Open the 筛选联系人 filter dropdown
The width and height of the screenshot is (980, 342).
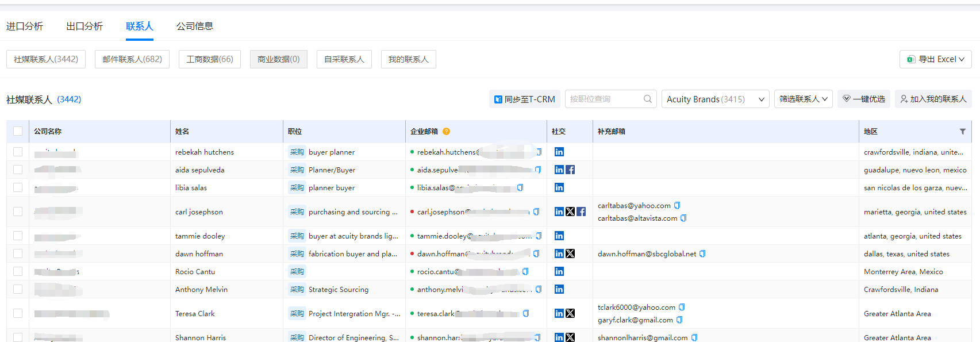pyautogui.click(x=803, y=99)
